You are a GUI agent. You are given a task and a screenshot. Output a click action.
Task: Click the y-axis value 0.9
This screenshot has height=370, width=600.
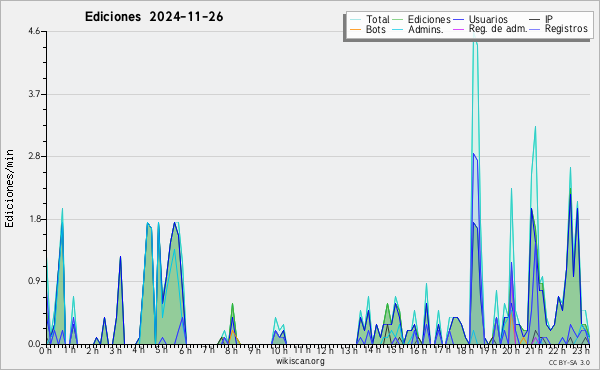click(x=34, y=281)
